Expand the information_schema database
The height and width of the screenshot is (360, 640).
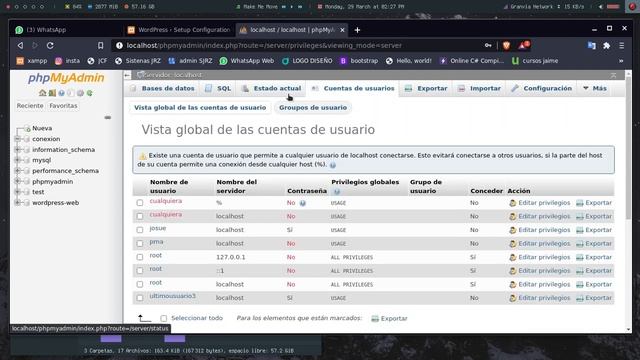pyautogui.click(x=18, y=149)
